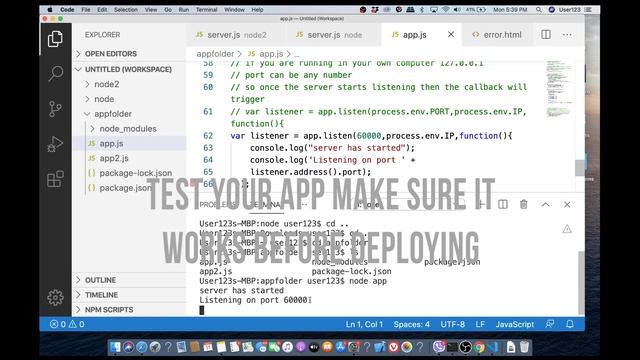
Task: Change indentation via Spaces: 4
Action: pos(411,324)
